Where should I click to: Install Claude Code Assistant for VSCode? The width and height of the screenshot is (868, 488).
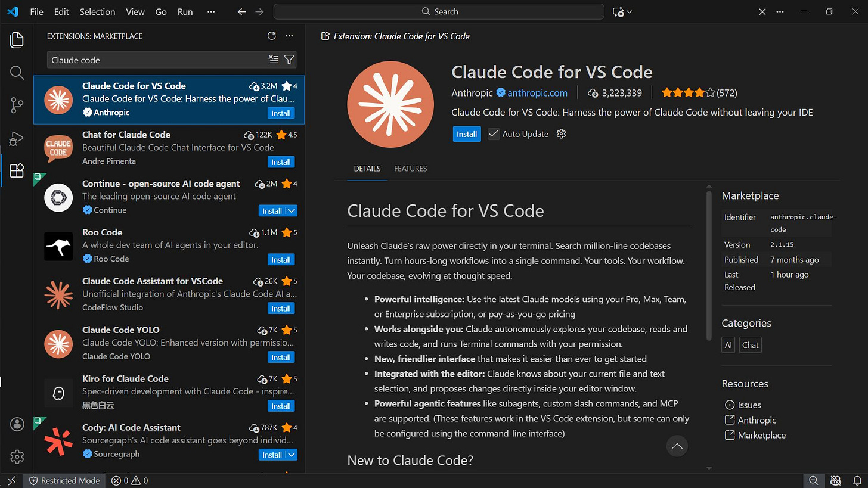pos(281,309)
